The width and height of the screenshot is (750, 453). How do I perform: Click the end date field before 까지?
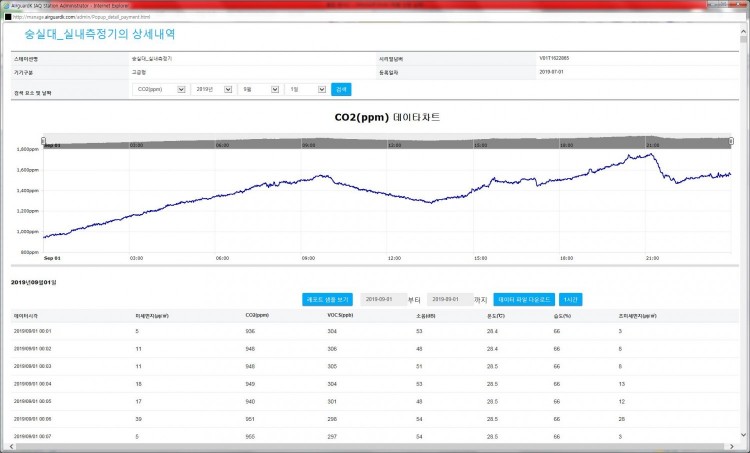tap(449, 299)
